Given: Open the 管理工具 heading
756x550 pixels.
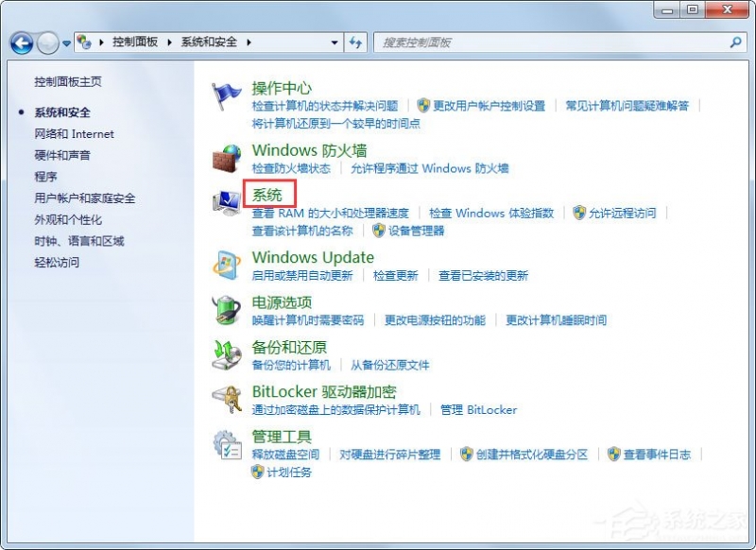Looking at the screenshot, I should click(x=282, y=437).
